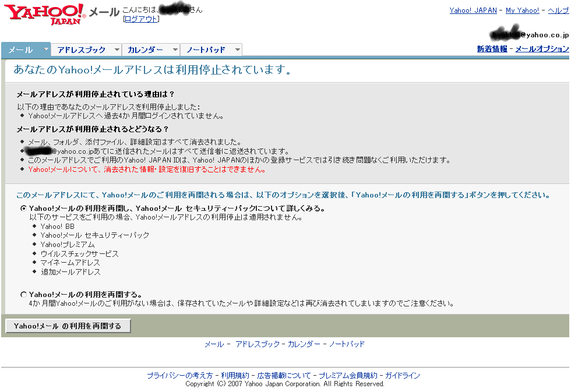Screen dimensions: 571x392
Task: Click the 'メールアドレスが利用停止されている理由は？' heading
Action: (96, 94)
